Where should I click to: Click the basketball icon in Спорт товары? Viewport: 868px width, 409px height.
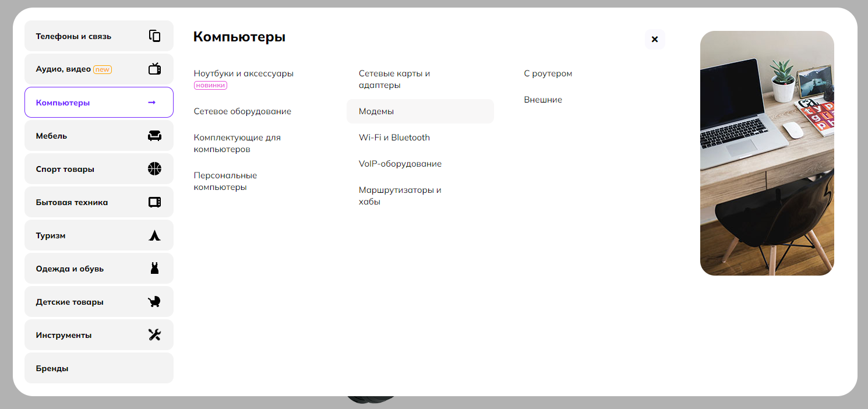[x=154, y=169]
